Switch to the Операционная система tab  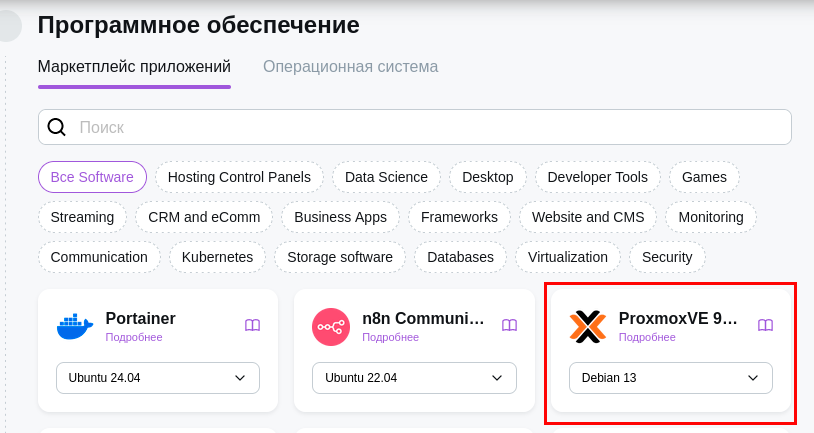point(350,67)
